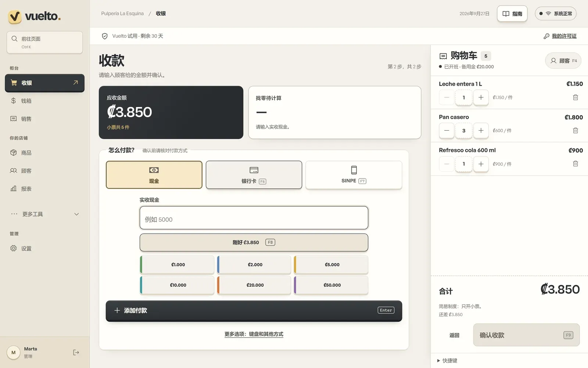The image size is (588, 368).
Task: Pick the teal ₡10.000 bill
Action: pyautogui.click(x=177, y=285)
